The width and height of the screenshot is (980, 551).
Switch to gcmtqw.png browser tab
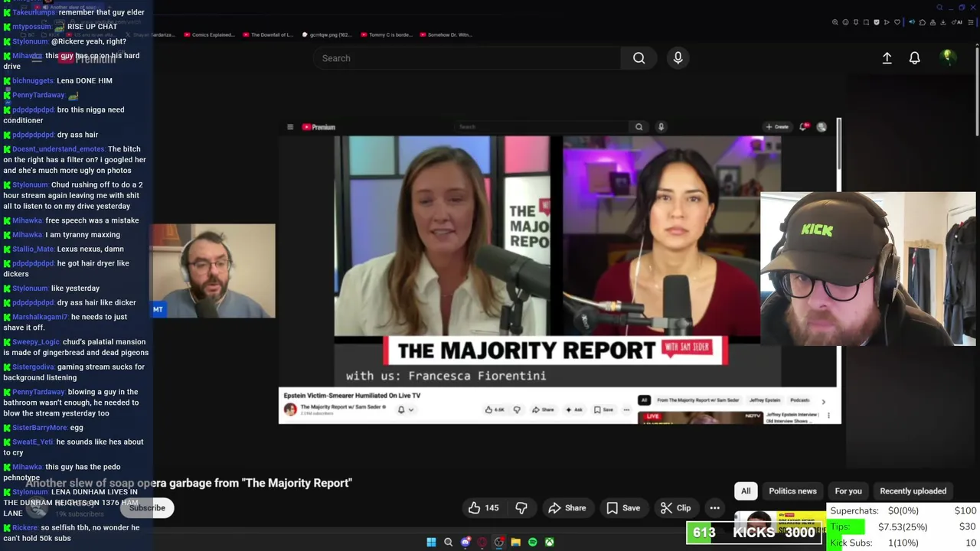327,34
